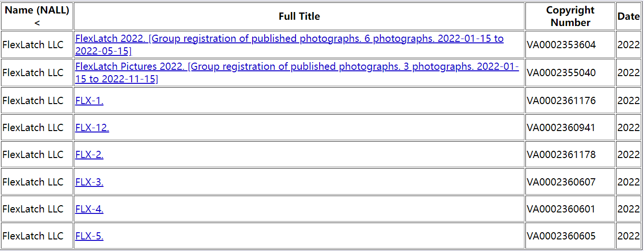Open the FLX-1. title link
This screenshot has height=251, width=644.
click(x=89, y=101)
